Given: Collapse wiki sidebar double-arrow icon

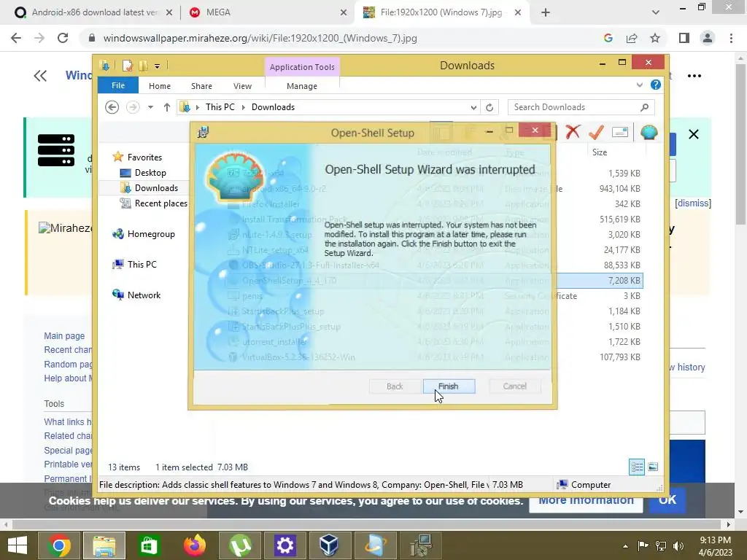Looking at the screenshot, I should pos(40,76).
